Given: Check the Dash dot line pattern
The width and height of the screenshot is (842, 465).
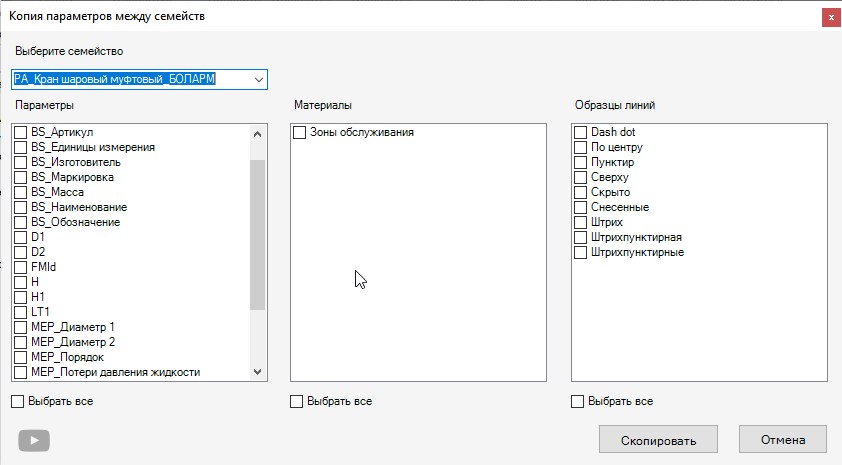Looking at the screenshot, I should pyautogui.click(x=581, y=132).
